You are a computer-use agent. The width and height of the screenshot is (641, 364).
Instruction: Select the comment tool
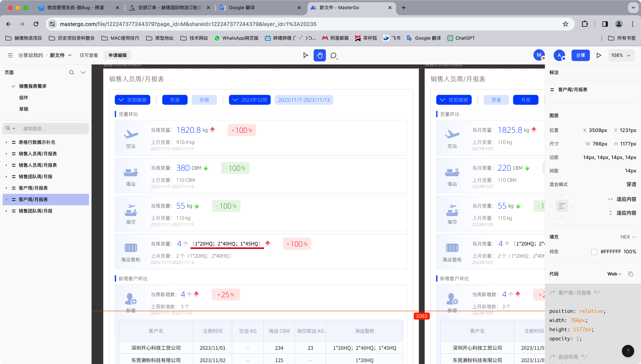pos(333,56)
